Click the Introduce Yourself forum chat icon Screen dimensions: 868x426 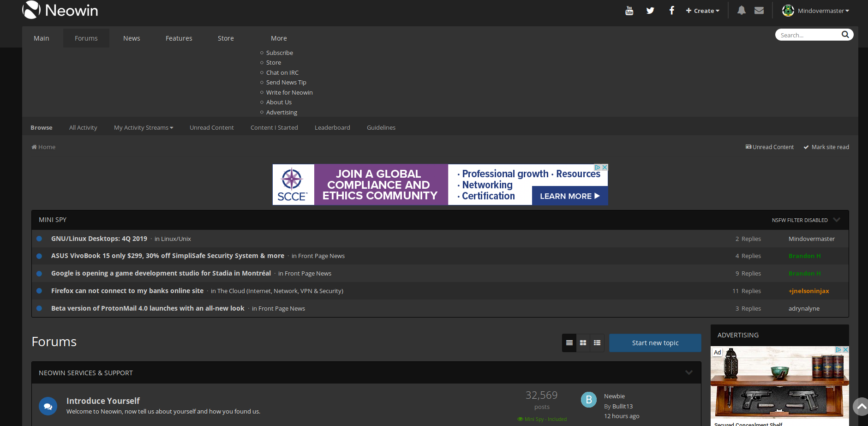pos(48,406)
